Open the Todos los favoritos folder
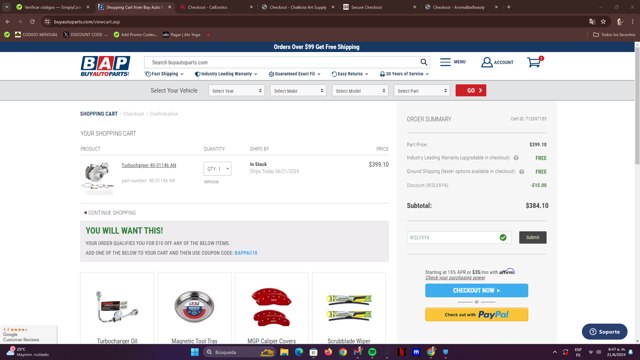The width and height of the screenshot is (640, 360). point(614,35)
